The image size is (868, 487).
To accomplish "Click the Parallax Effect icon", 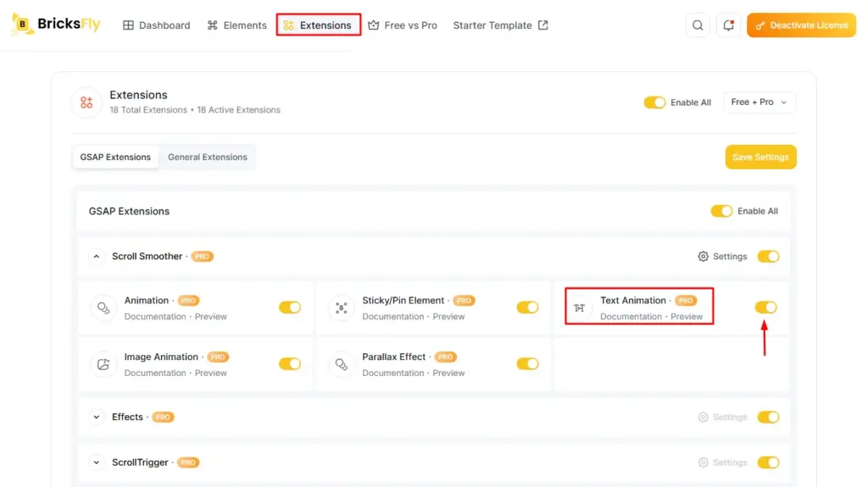I will click(x=341, y=364).
